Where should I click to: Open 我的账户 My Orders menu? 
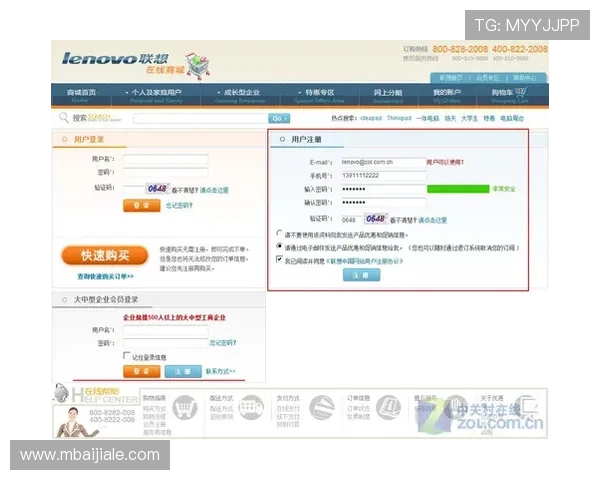[x=447, y=95]
